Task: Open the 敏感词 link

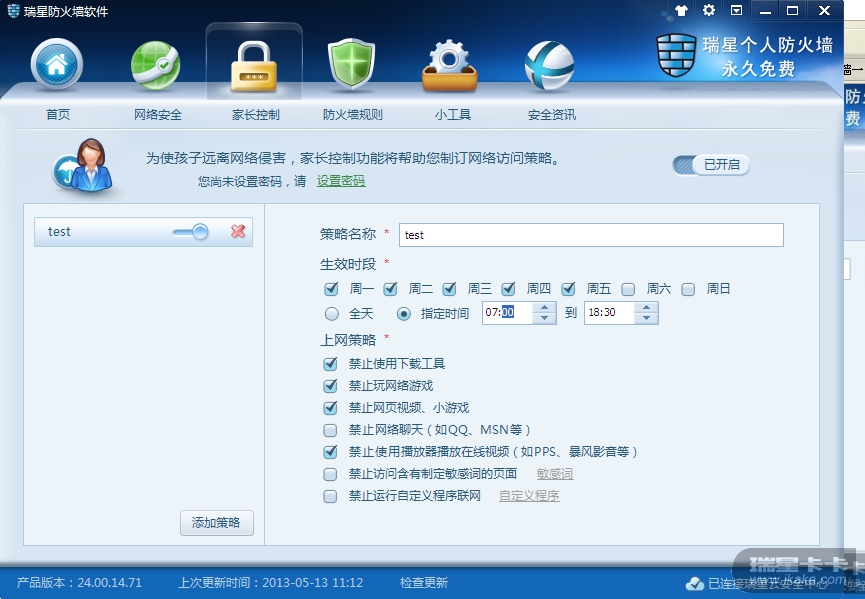Action: [x=555, y=474]
